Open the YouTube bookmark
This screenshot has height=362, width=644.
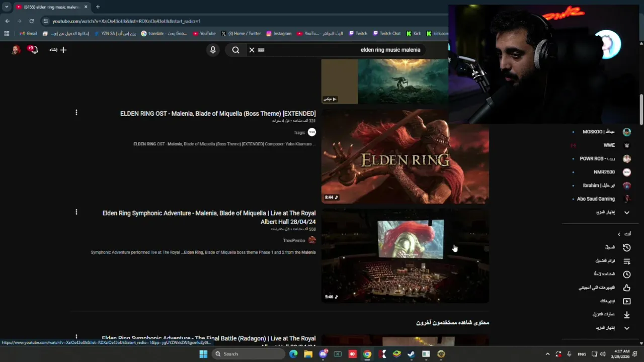tap(204, 34)
